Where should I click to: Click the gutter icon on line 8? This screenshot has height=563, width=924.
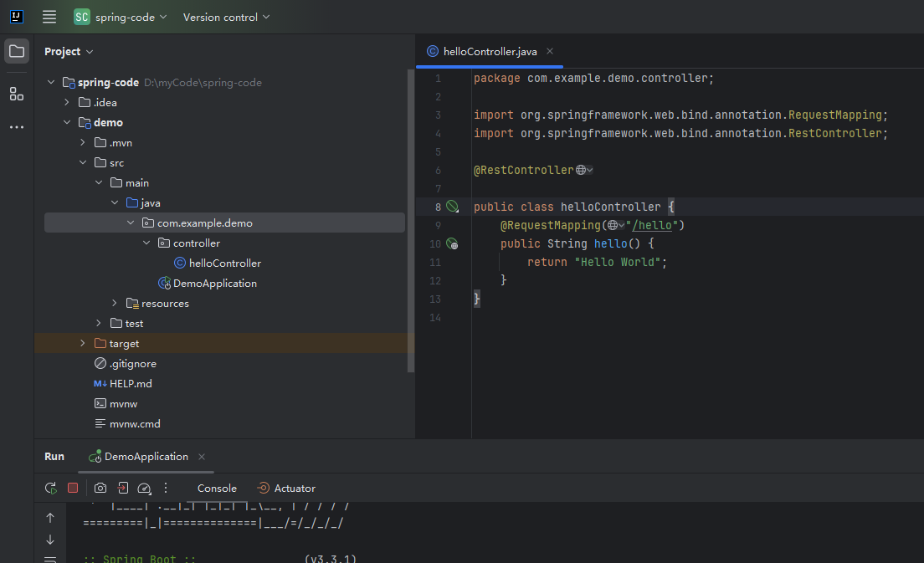[452, 207]
